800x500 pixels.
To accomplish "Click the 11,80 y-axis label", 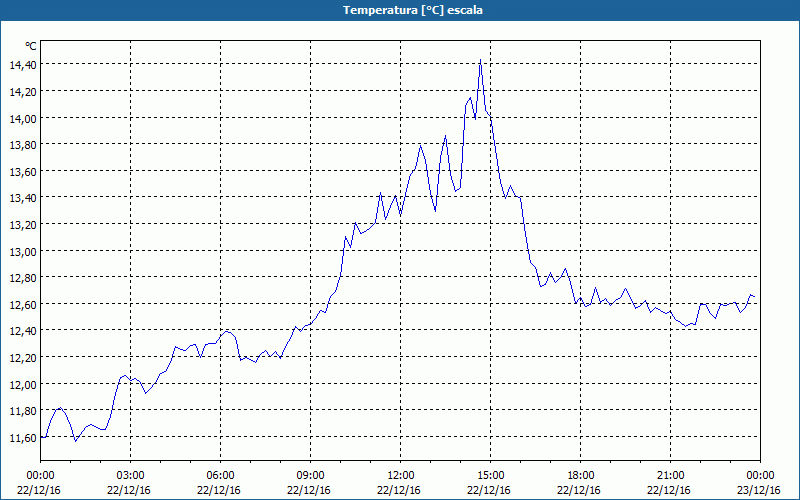I will point(22,411).
